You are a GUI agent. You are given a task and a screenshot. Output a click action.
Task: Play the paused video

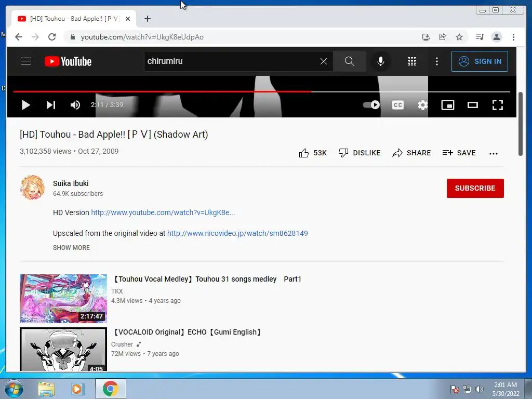(26, 105)
